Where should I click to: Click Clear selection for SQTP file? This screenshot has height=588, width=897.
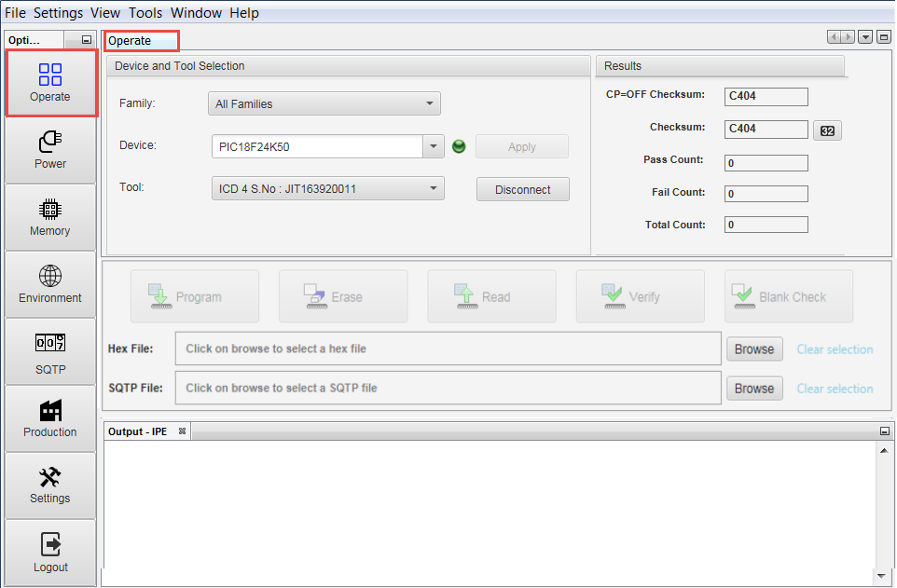pyautogui.click(x=835, y=389)
